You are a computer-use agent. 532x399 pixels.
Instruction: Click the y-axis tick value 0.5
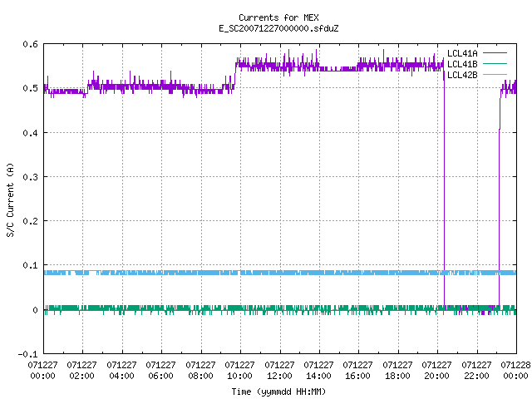30,88
